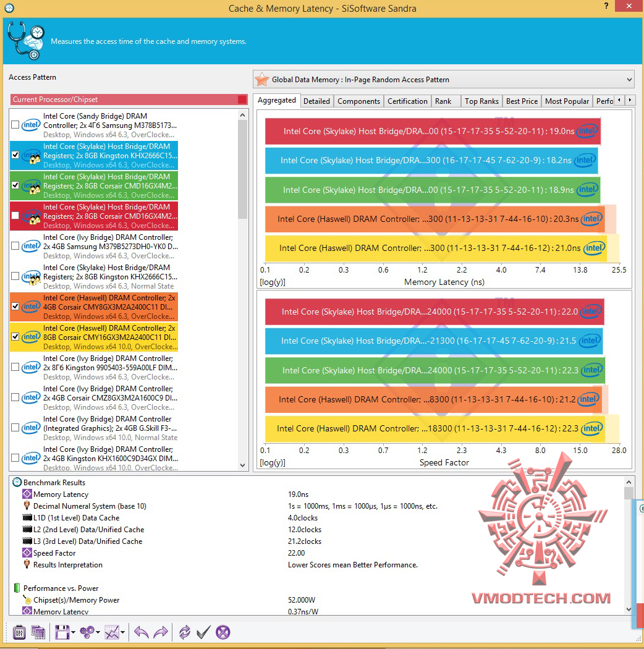Click the floppy disk save icon

click(x=62, y=632)
